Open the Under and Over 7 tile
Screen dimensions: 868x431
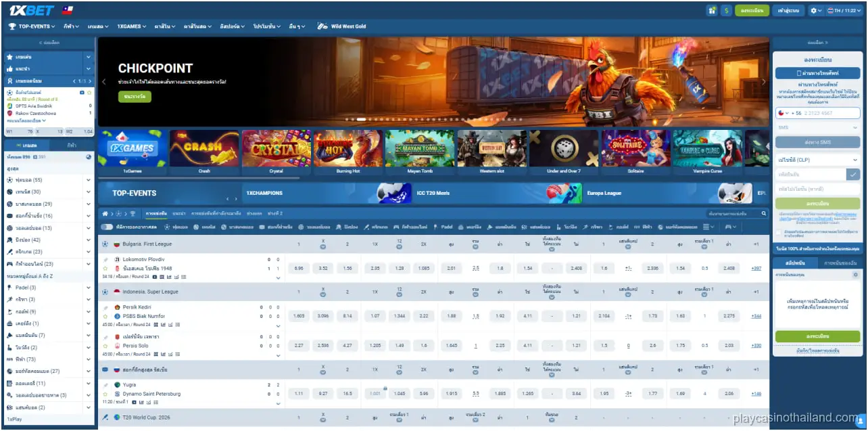coord(564,152)
